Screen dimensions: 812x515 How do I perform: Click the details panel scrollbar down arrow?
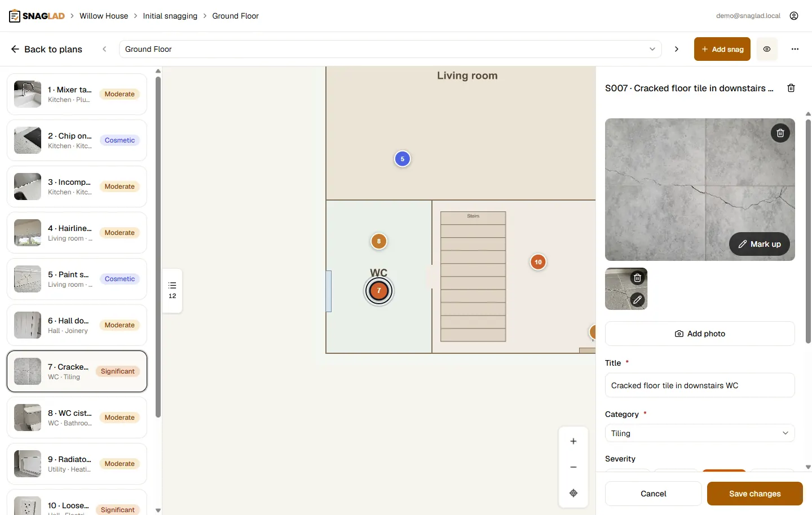coord(808,467)
